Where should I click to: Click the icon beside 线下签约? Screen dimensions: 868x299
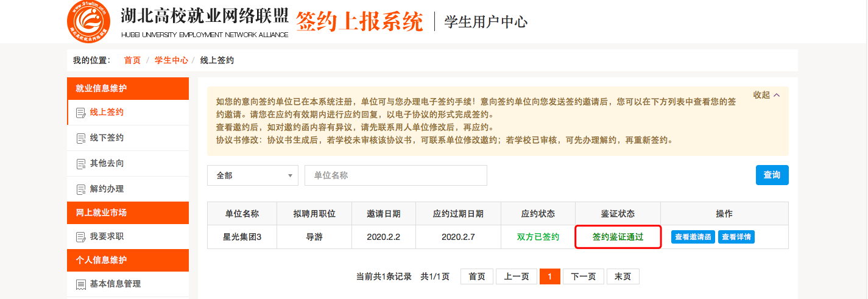tap(80, 138)
